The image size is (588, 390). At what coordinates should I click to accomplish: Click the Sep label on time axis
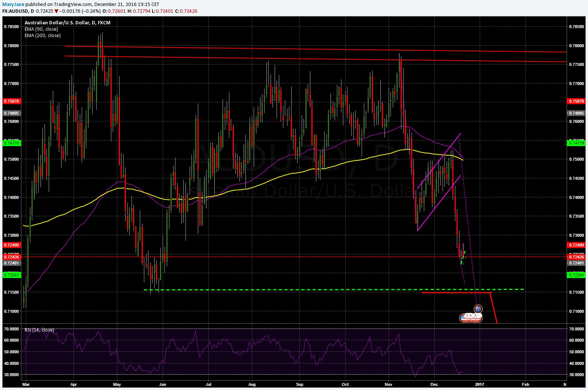pyautogui.click(x=299, y=384)
